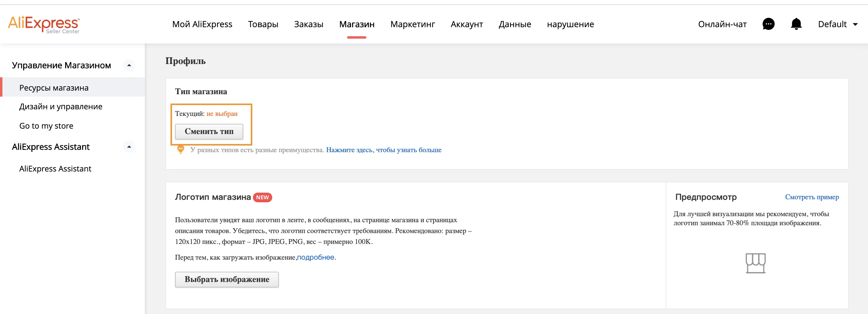Click the store placeholder logo preview
The width and height of the screenshot is (868, 314).
[x=755, y=263]
